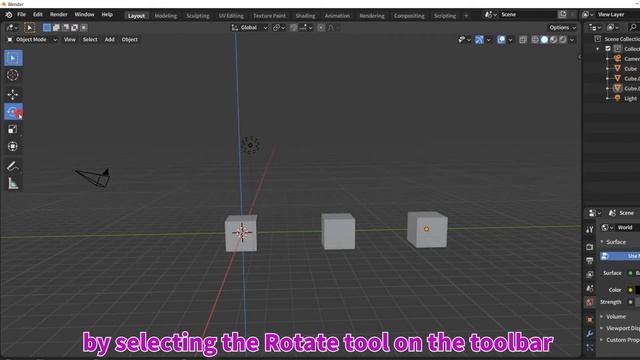Select the Measure ruler tool

click(13, 184)
